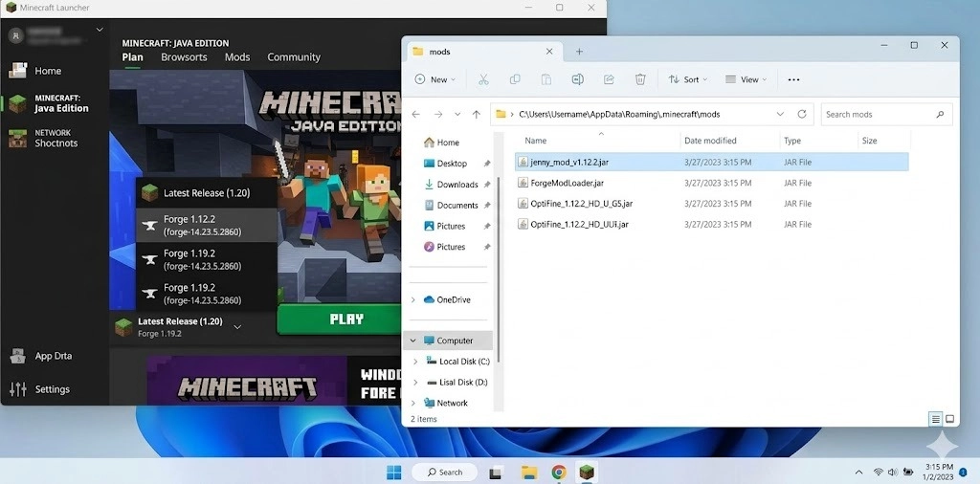Click the Minecraft banner thumbnail at bottom
The image size is (980, 484).
click(x=247, y=380)
